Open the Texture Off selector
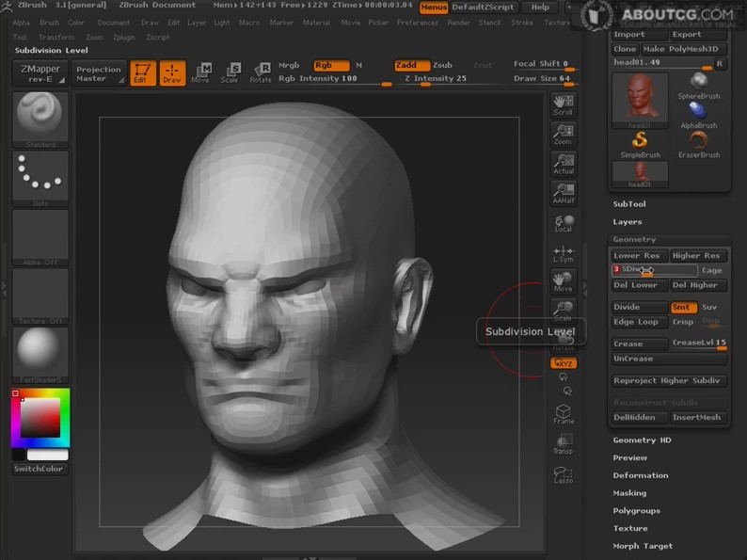The height and width of the screenshot is (560, 747). pyautogui.click(x=40, y=296)
